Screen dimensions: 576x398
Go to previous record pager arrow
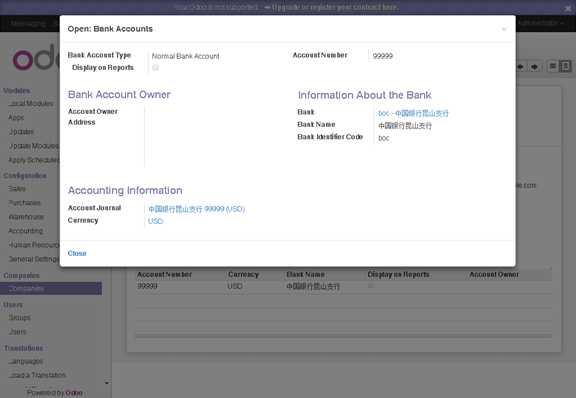[520, 67]
